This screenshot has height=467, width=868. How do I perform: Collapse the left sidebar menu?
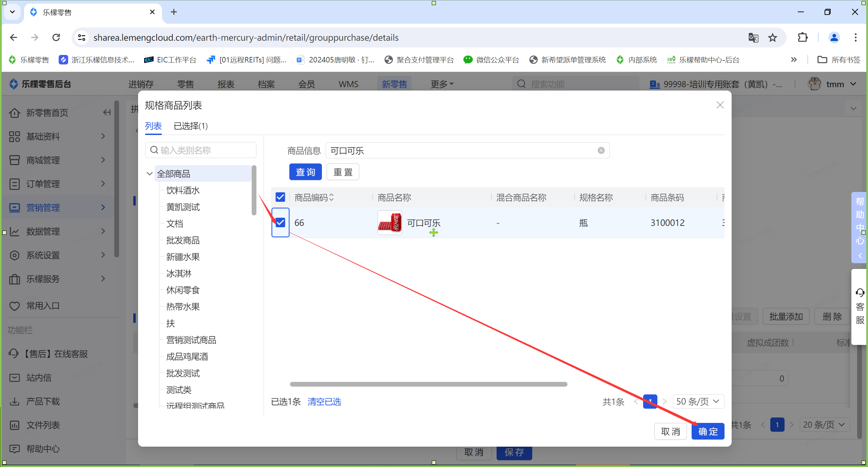point(107,113)
